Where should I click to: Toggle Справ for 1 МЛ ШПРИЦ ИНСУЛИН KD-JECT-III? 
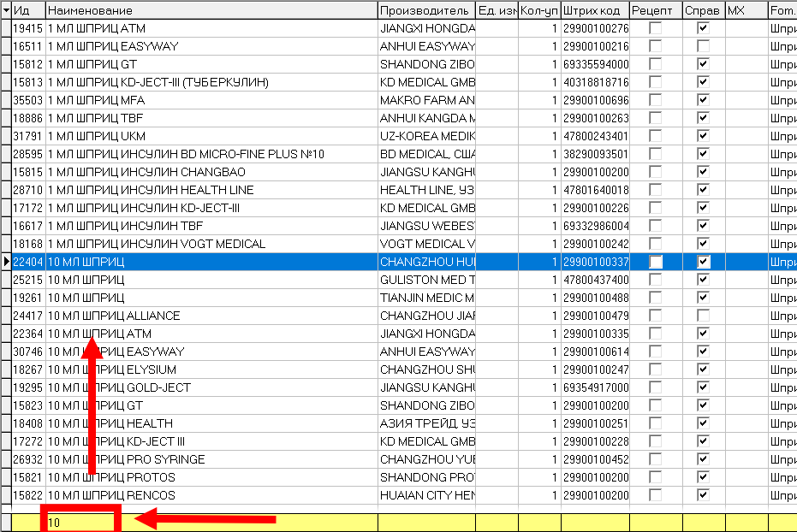point(704,208)
